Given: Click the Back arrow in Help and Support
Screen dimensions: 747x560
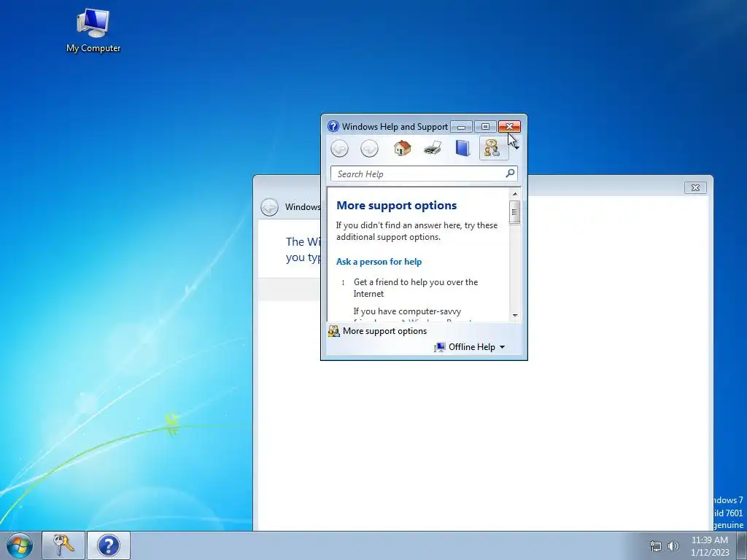Looking at the screenshot, I should tap(340, 149).
